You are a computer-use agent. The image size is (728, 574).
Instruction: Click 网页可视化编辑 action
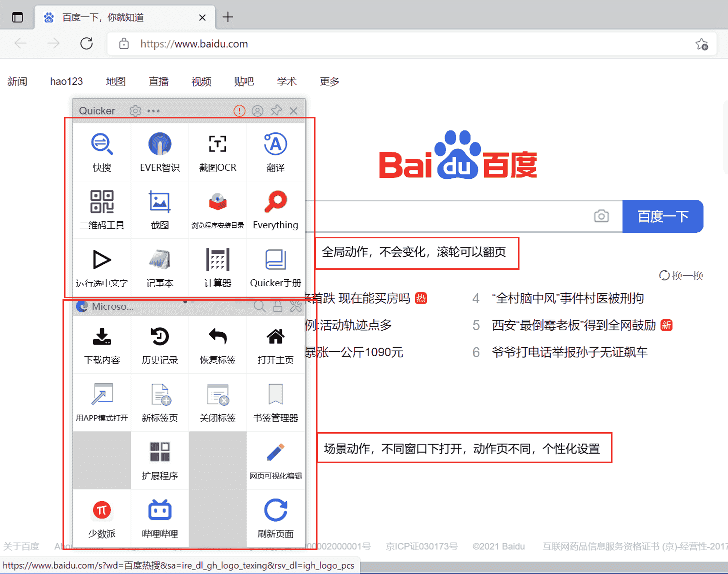[275, 461]
